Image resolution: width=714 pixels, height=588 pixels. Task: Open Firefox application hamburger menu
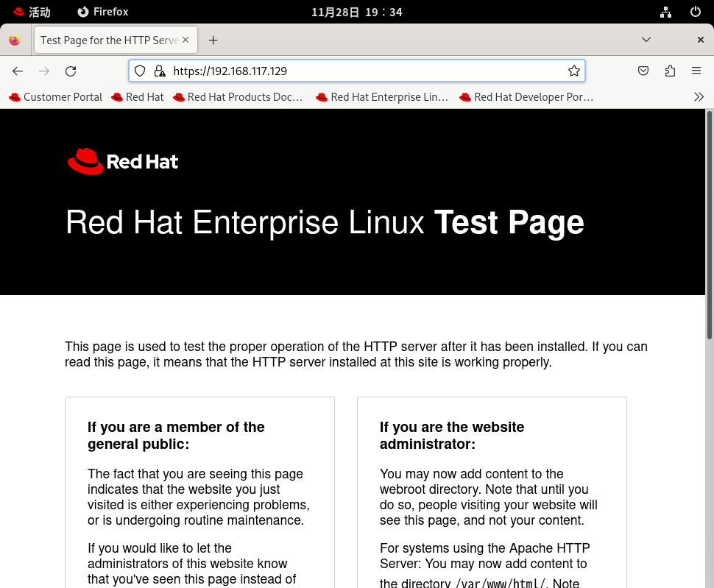[x=696, y=71]
